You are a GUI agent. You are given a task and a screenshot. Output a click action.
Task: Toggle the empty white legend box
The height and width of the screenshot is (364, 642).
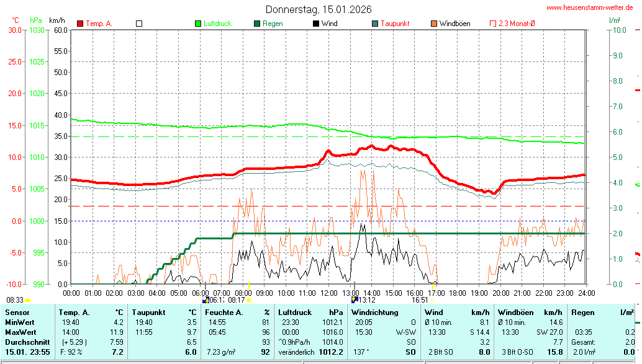pos(139,24)
